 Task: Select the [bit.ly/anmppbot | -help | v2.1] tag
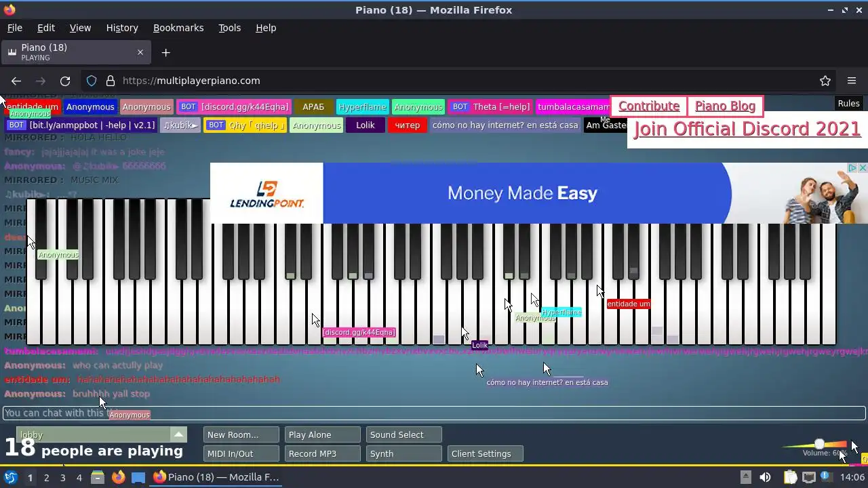pos(81,125)
